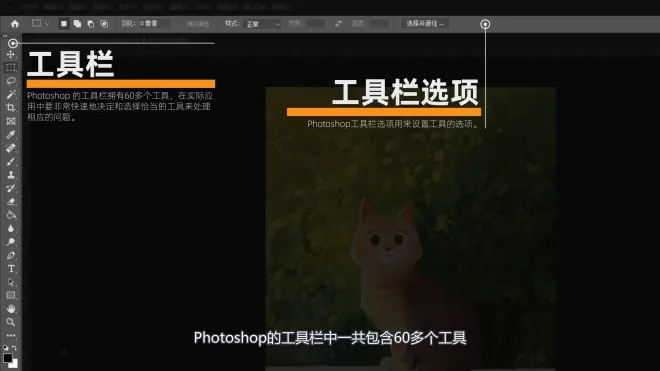Select the History Brush tool
Viewport: 660px width, 371px height.
click(x=11, y=188)
